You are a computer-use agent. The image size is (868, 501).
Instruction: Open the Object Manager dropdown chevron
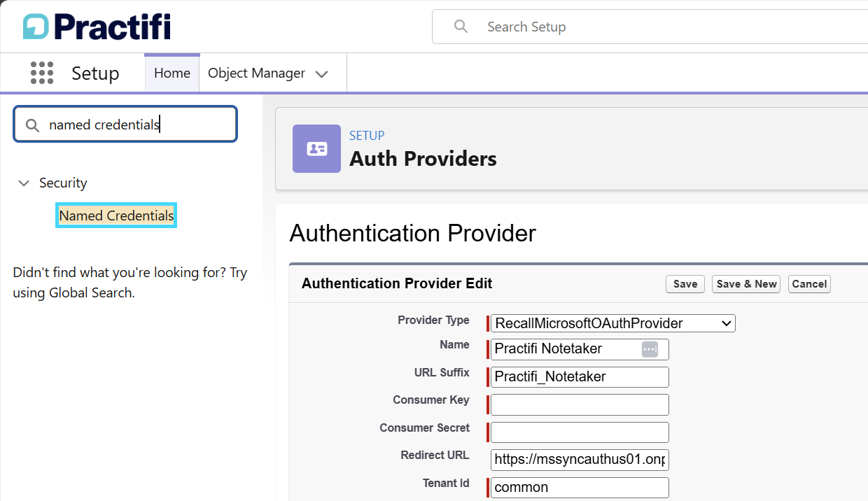pyautogui.click(x=321, y=73)
